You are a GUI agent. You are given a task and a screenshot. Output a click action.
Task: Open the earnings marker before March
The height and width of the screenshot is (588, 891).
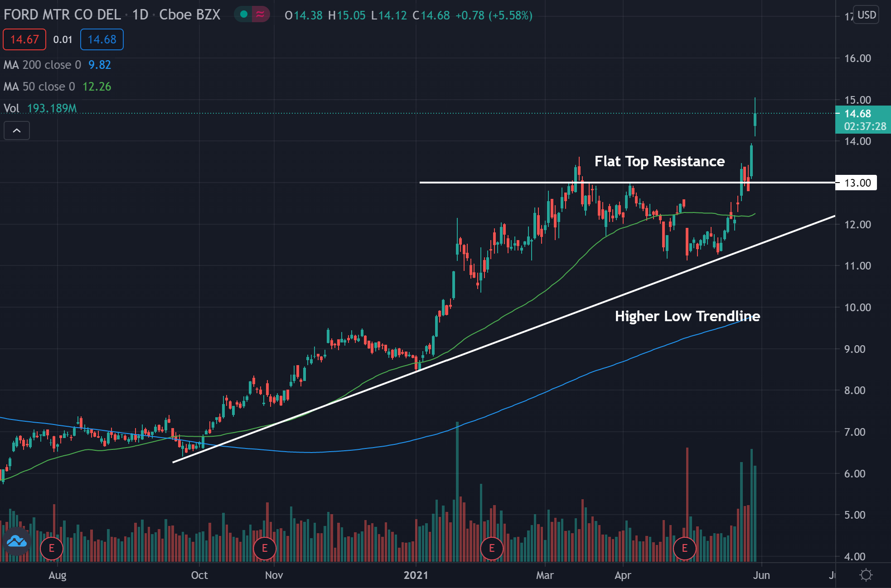click(x=492, y=548)
